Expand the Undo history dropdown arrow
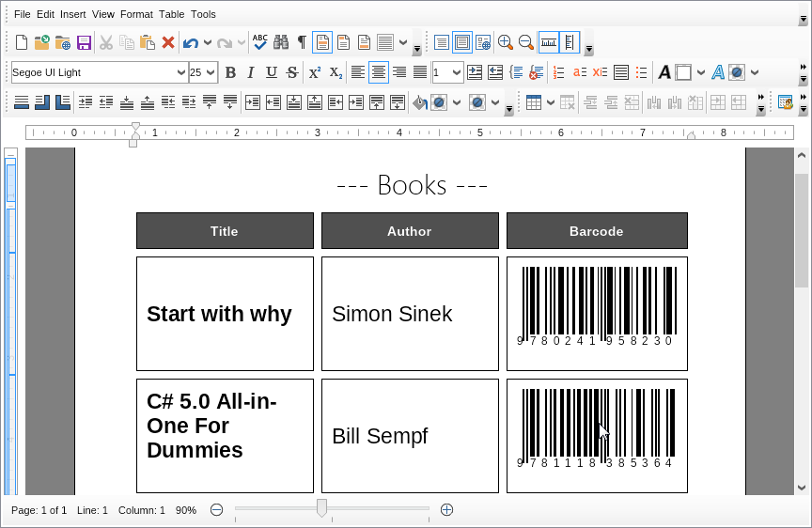This screenshot has width=812, height=528. [x=208, y=42]
